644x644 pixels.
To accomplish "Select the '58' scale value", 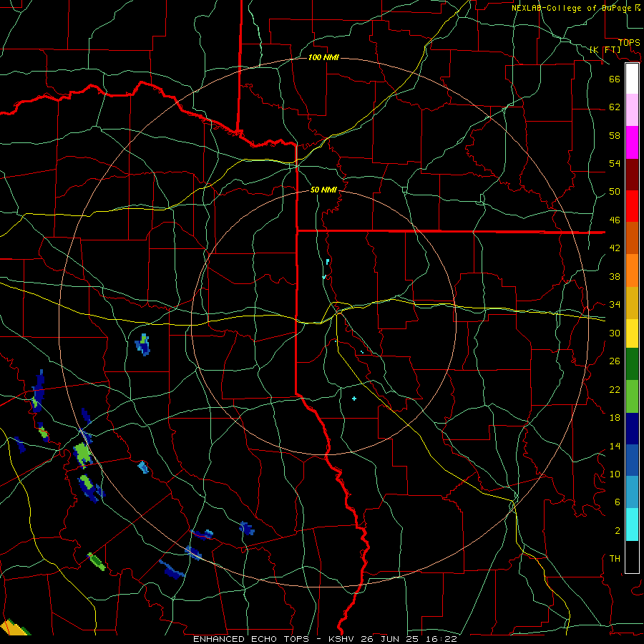I will (x=615, y=135).
